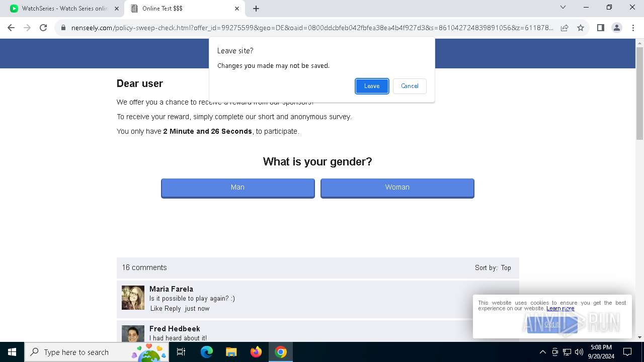View site information lock icon
The height and width of the screenshot is (362, 644).
[x=63, y=28]
